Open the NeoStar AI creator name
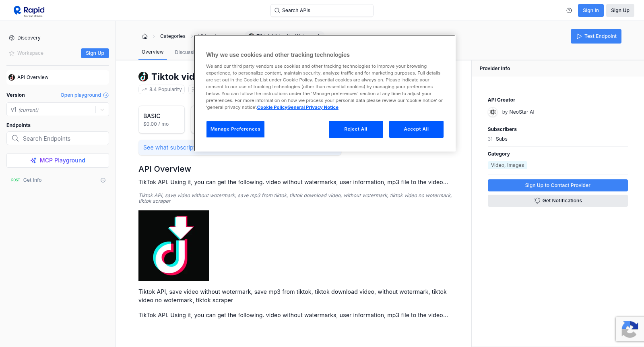Image resolution: width=644 pixels, height=347 pixels. pos(522,112)
